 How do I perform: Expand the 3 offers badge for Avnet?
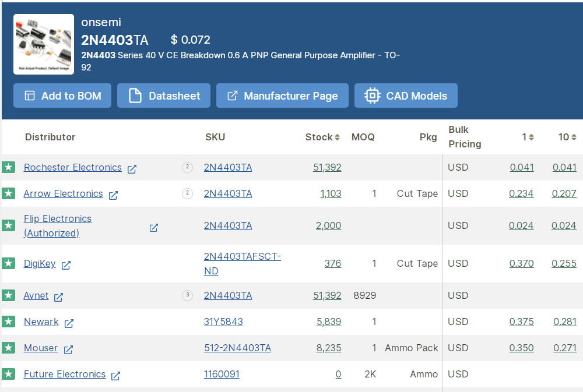click(x=187, y=295)
